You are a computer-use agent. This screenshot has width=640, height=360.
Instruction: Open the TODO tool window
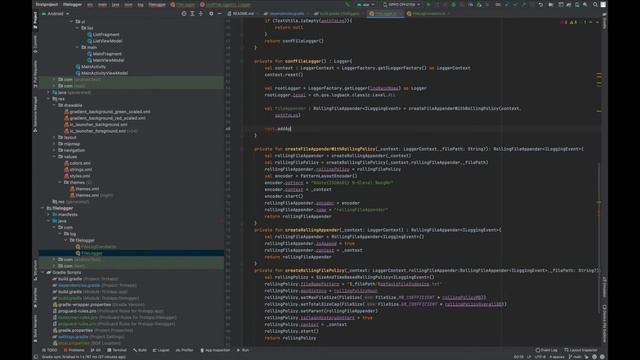50,350
